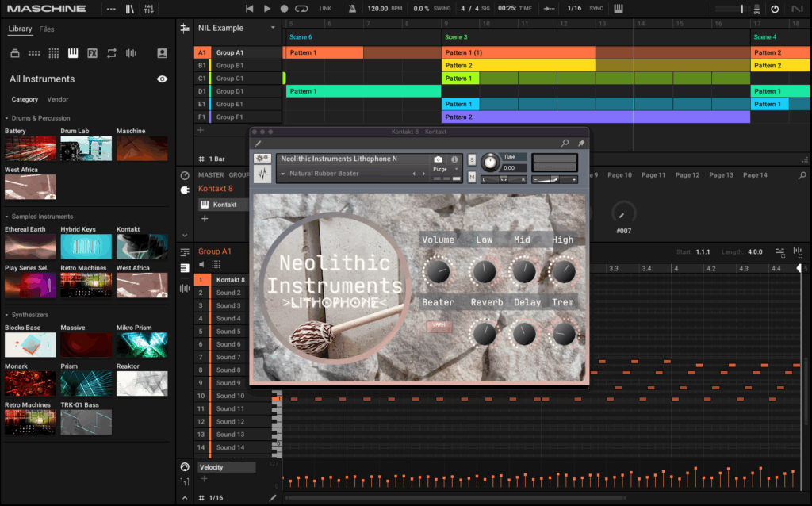Select Pattern 2 in the Group F1 lane

click(596, 117)
